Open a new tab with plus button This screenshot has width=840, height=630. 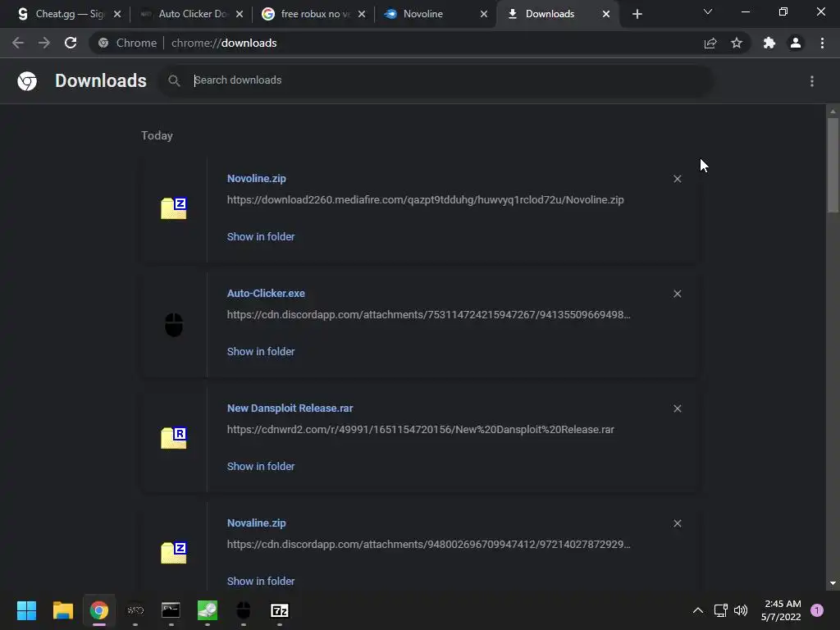637,15
